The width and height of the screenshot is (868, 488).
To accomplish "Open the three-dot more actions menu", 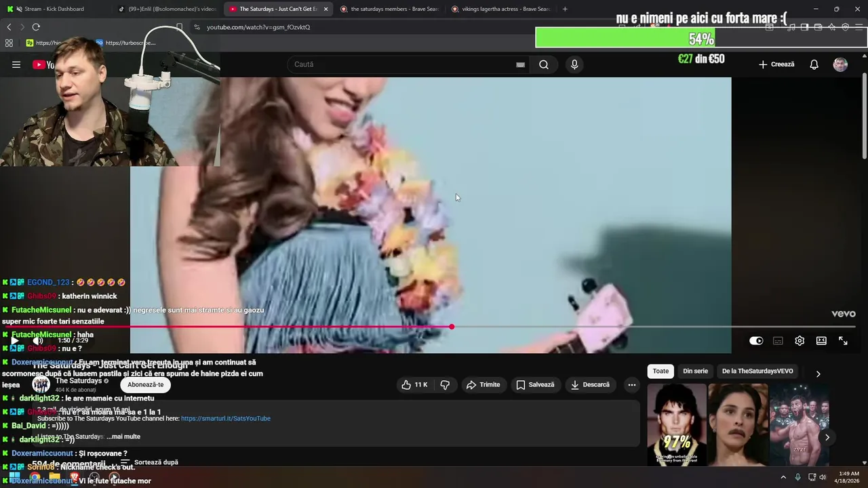I will [632, 384].
